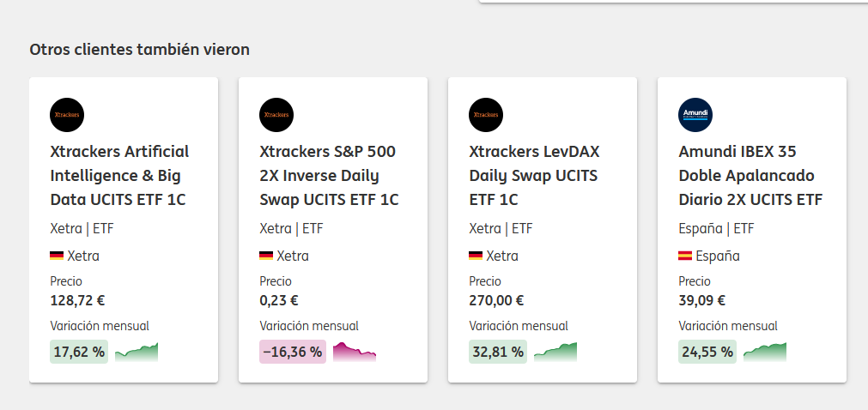Click the 'Otros clientes también vieron' heading

click(x=139, y=50)
